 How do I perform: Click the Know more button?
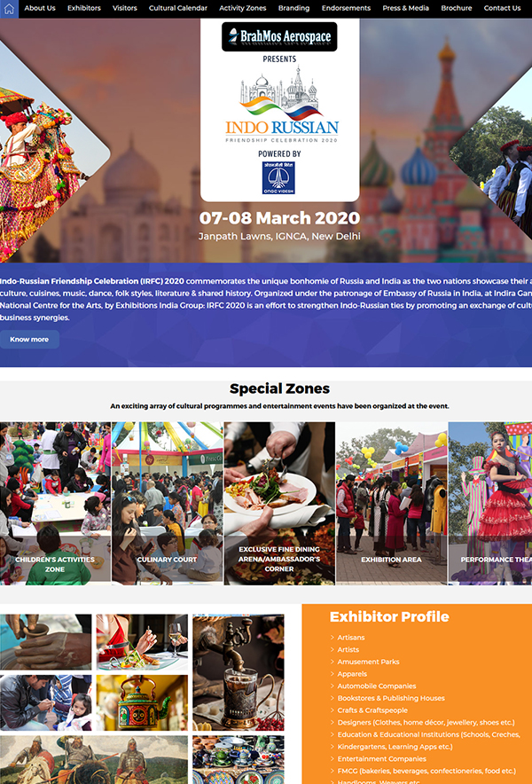point(29,339)
